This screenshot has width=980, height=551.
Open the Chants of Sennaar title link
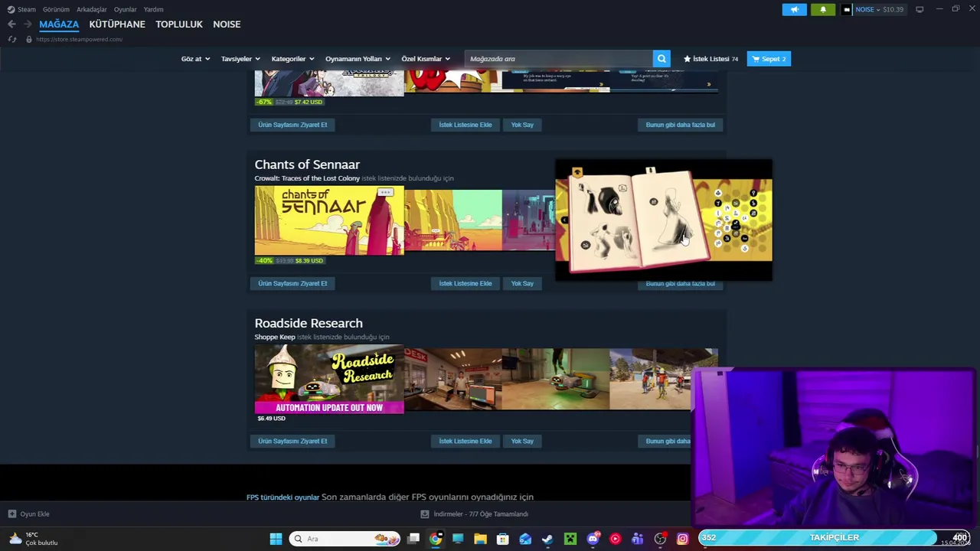point(307,165)
